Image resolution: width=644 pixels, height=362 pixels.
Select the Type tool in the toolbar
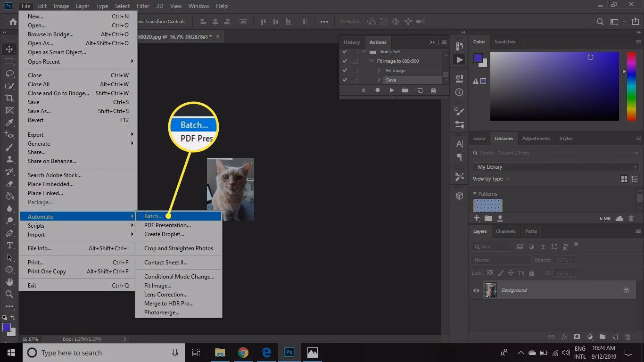tap(9, 245)
